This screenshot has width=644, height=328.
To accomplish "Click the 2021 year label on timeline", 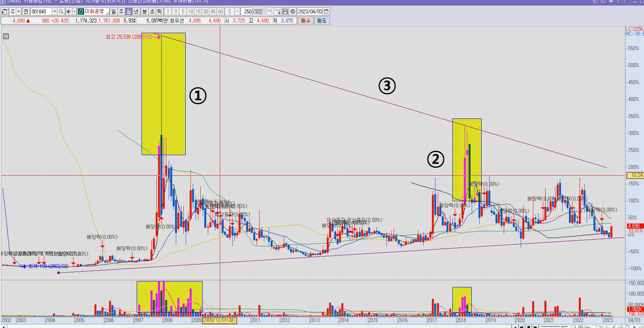I will tap(549, 320).
